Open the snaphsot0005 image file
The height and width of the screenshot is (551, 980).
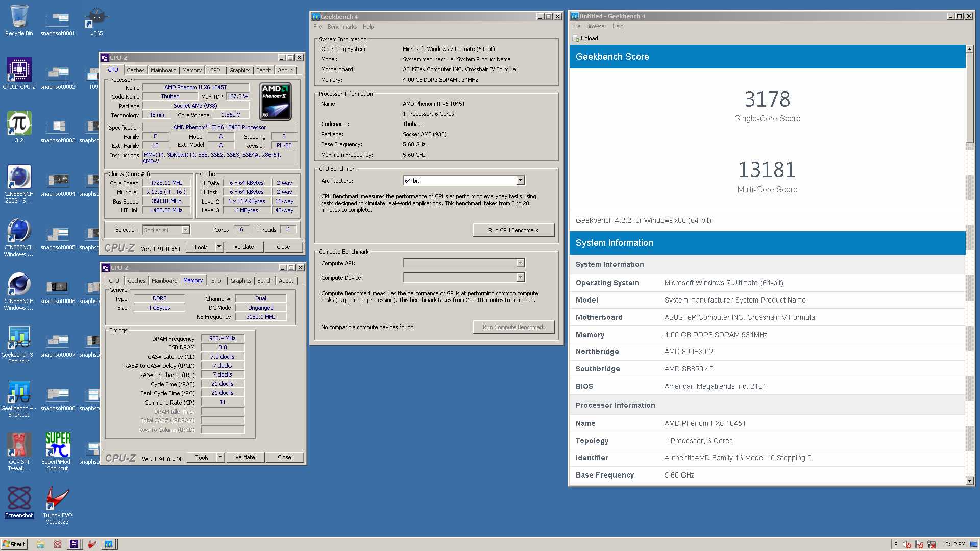[58, 237]
